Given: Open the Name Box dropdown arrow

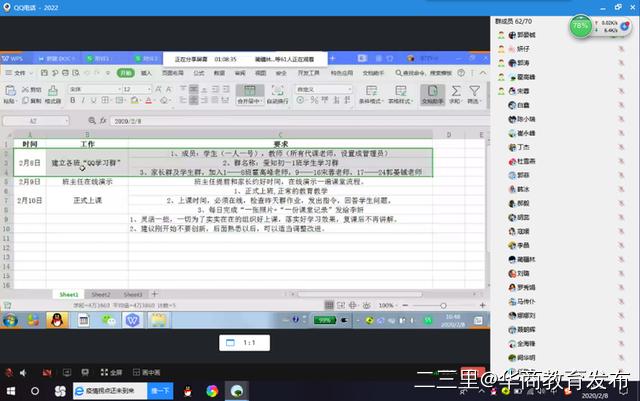Looking at the screenshot, I should [x=66, y=121].
